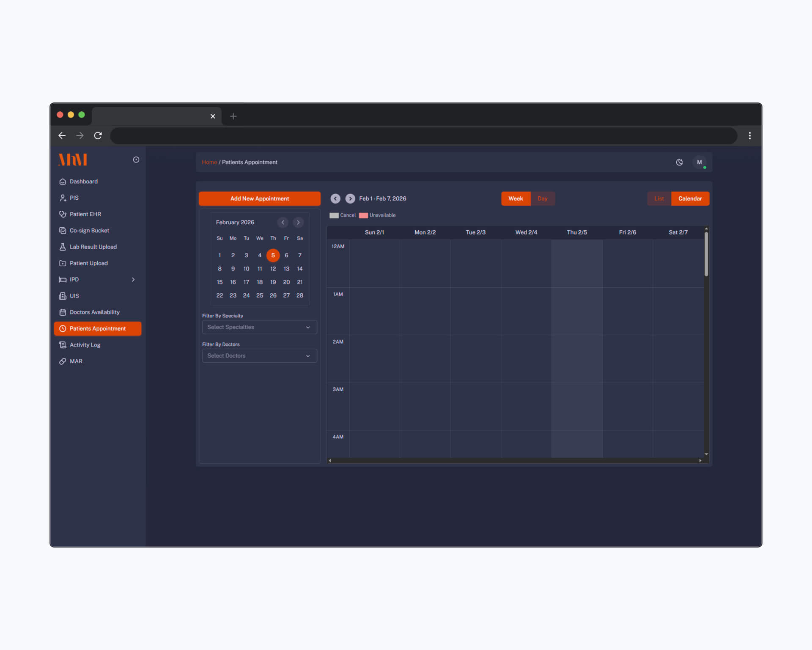
Task: Open the MAR sidebar item
Action: pos(76,361)
